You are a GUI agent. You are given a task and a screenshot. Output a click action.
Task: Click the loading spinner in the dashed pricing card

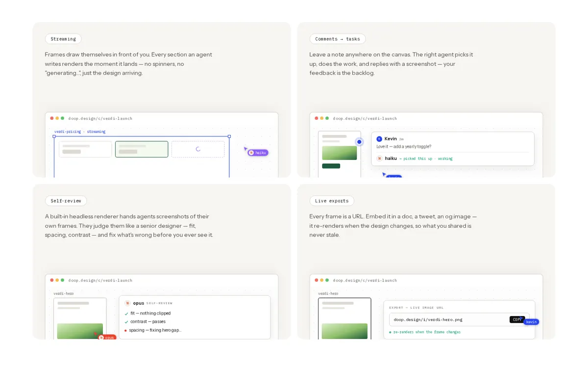[x=198, y=149]
